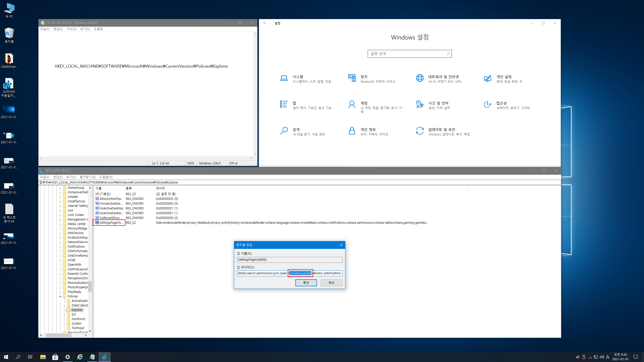Click the 설정 검색 search box

pos(408,54)
